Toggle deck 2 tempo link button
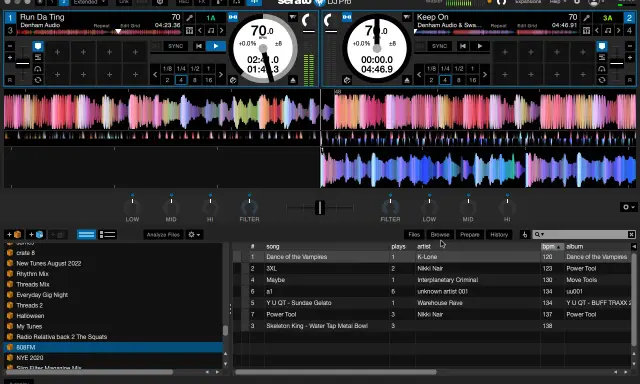 click(347, 17)
